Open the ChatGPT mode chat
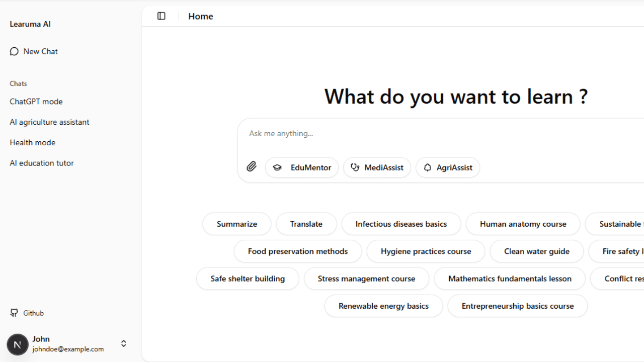 click(36, 102)
